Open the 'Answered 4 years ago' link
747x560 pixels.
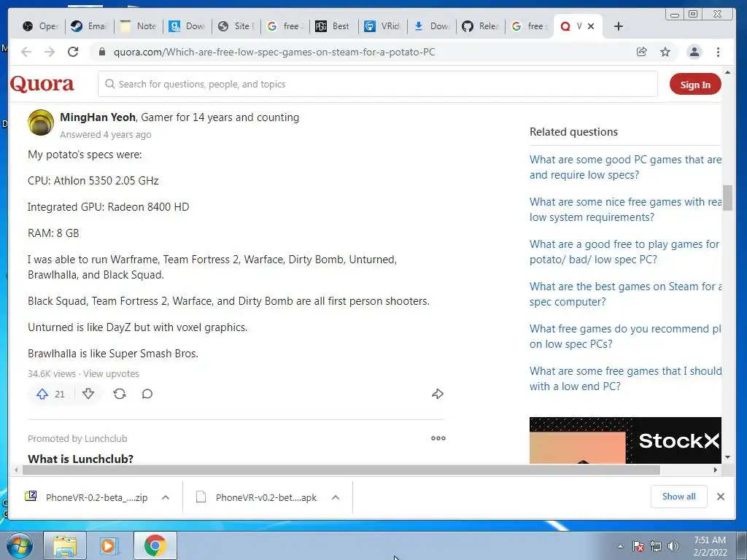(x=105, y=135)
